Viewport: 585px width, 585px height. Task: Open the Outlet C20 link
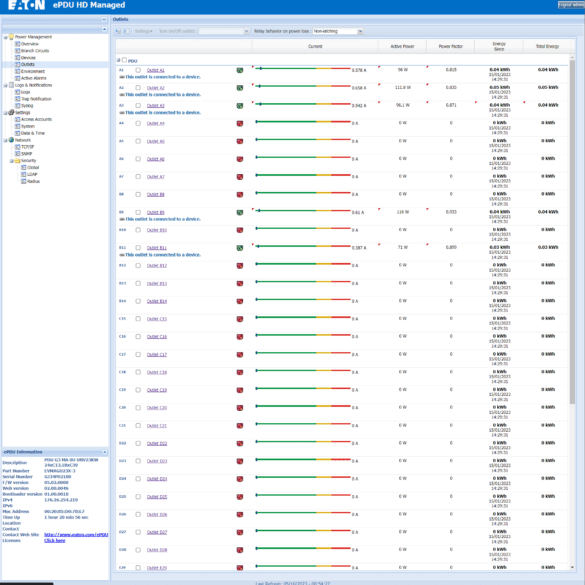coord(157,408)
